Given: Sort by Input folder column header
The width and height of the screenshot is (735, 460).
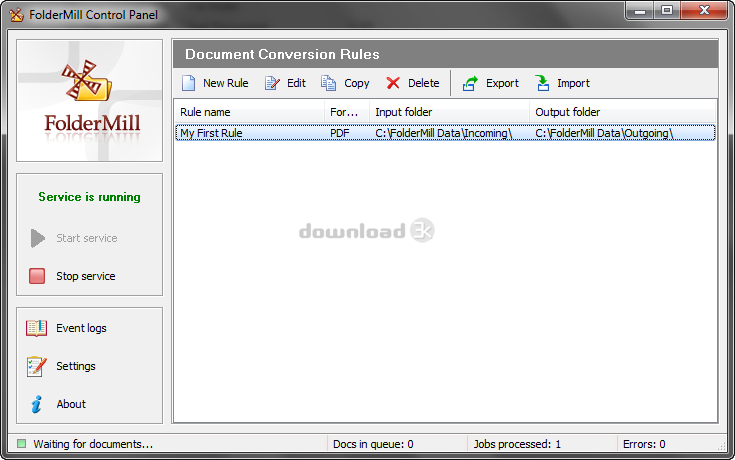Looking at the screenshot, I should point(450,112).
